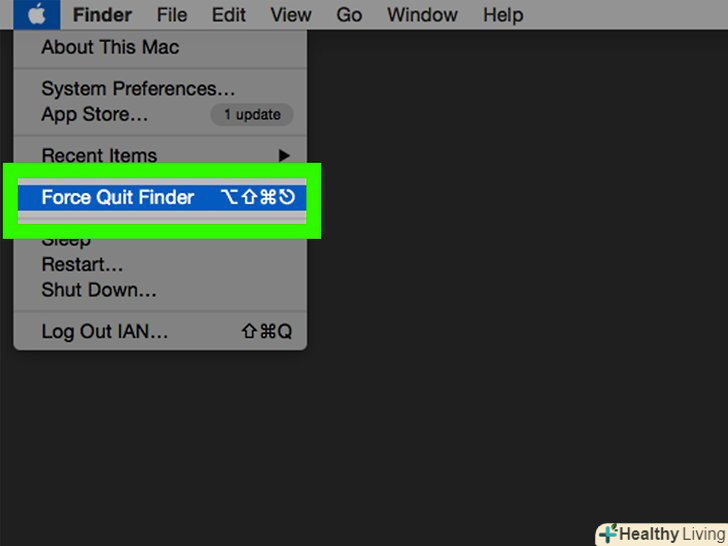This screenshot has width=728, height=546.
Task: Choose Shut Down… from the menu
Action: (x=99, y=291)
